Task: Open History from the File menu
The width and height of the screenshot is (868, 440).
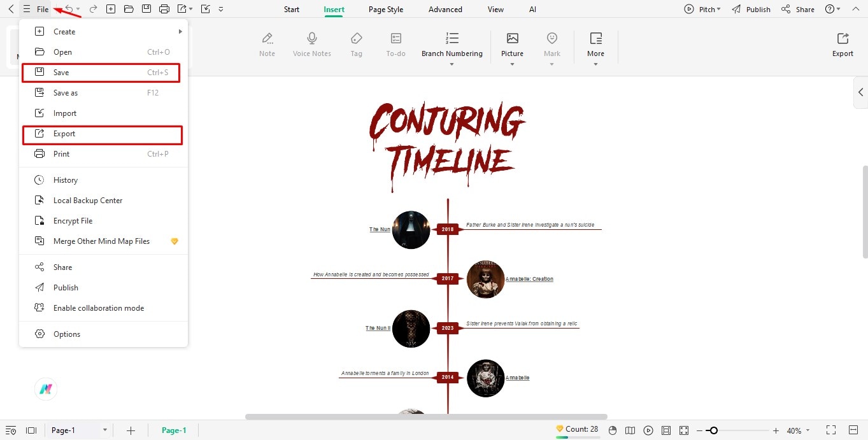Action: pos(104,180)
